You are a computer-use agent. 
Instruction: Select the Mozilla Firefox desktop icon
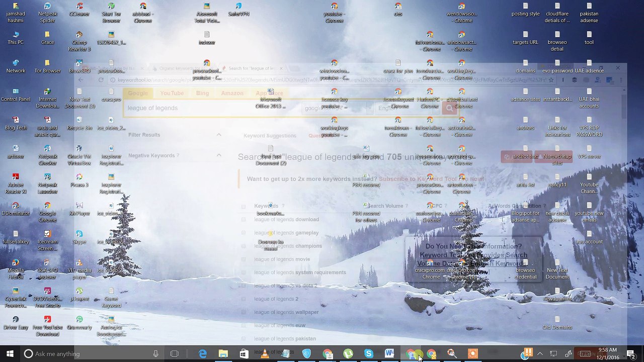click(x=16, y=269)
